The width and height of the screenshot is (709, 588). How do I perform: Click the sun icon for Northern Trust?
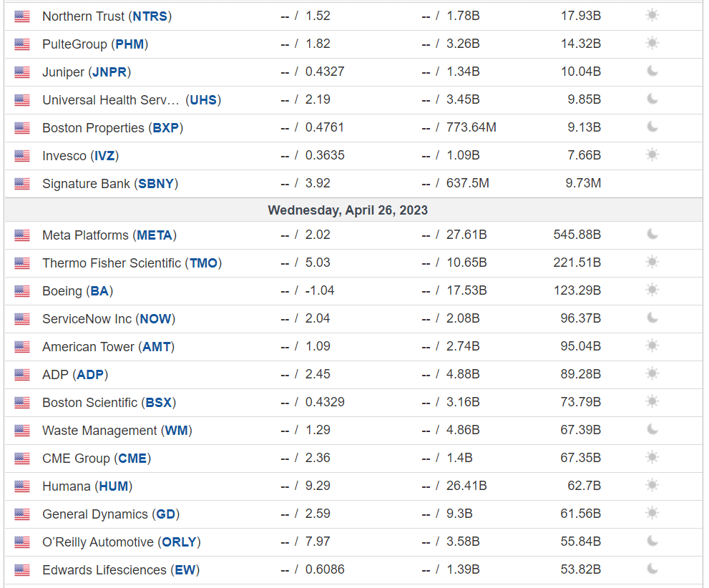[652, 15]
